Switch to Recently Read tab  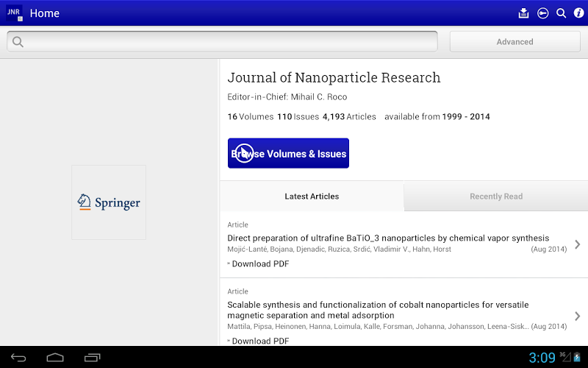click(x=495, y=196)
